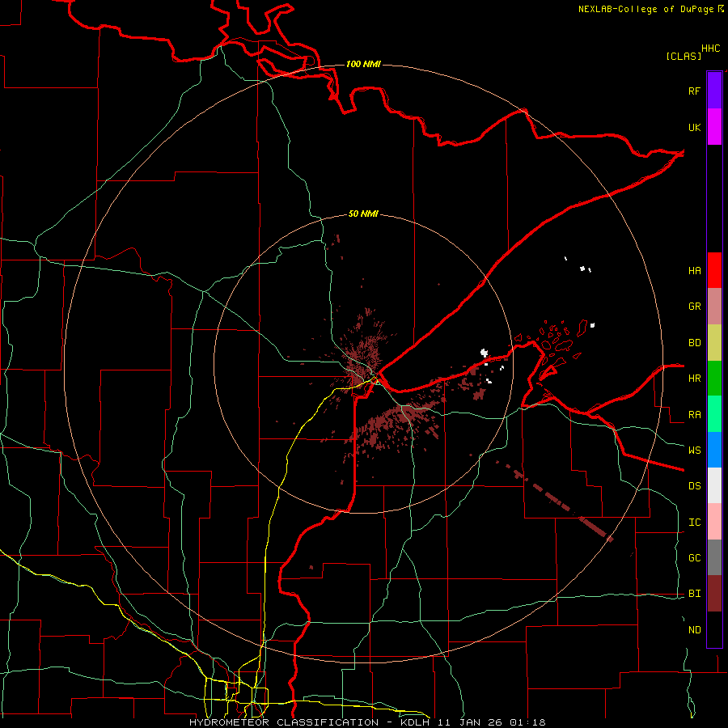
Task: Select the yellow BD legend color block
Action: [x=714, y=343]
